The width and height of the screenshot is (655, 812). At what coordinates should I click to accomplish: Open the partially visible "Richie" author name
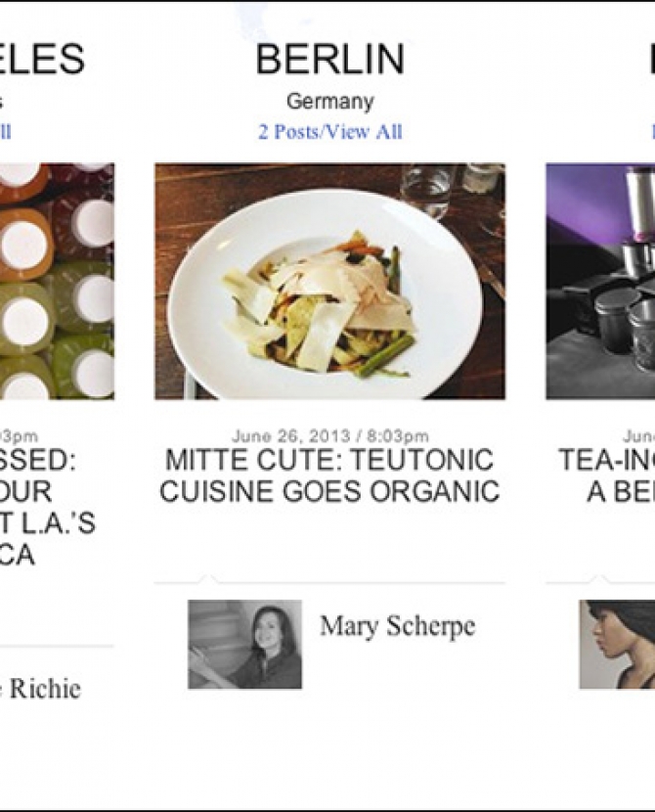point(41,689)
